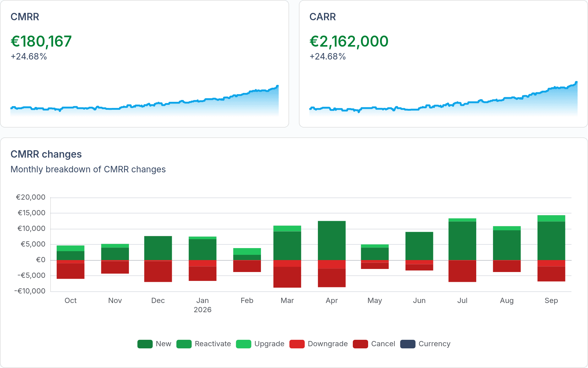Click the CMRR card title
Viewport: 588px width, 368px height.
point(25,17)
